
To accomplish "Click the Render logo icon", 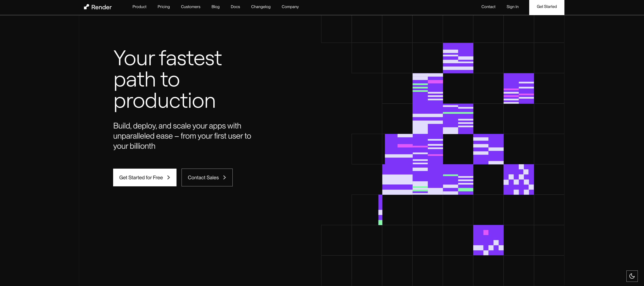I will (x=86, y=7).
